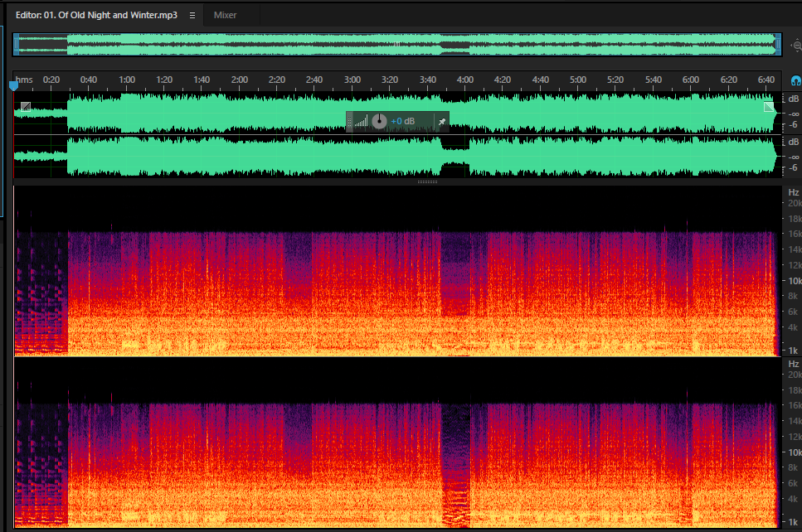
Task: Click the +0 dB gain value
Action: point(402,122)
